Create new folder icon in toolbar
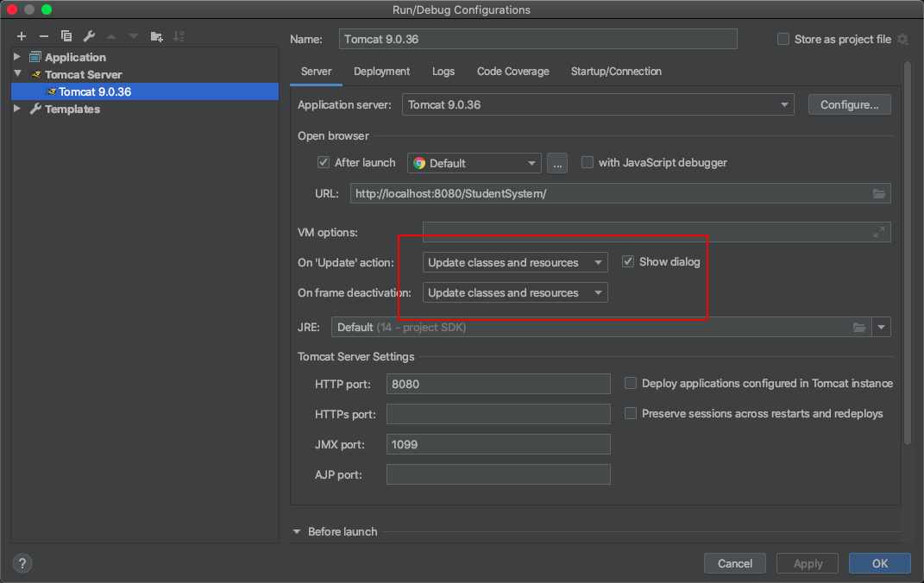Image resolution: width=924 pixels, height=583 pixels. pyautogui.click(x=156, y=36)
